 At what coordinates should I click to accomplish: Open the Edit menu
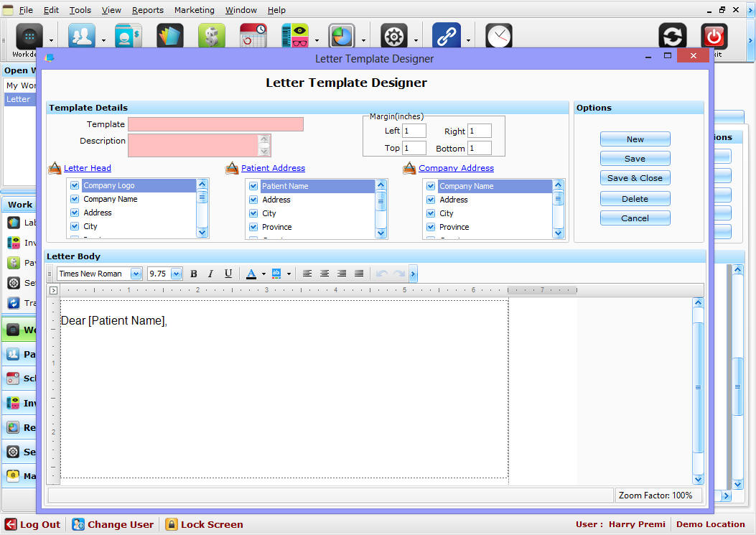(51, 9)
